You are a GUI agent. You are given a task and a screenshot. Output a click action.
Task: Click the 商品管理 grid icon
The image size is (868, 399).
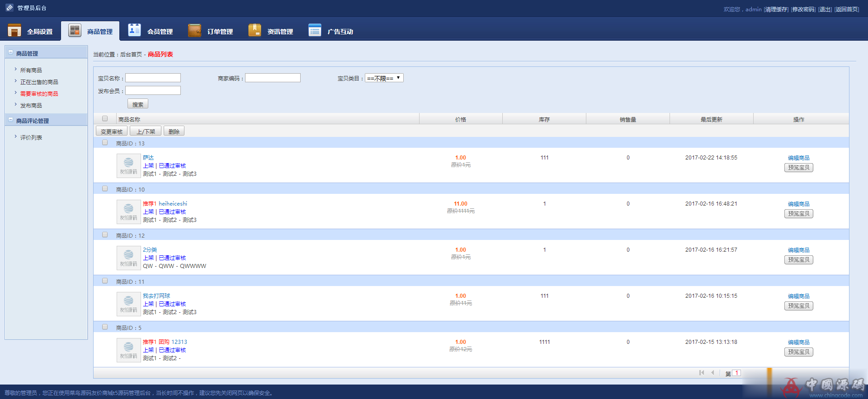75,31
